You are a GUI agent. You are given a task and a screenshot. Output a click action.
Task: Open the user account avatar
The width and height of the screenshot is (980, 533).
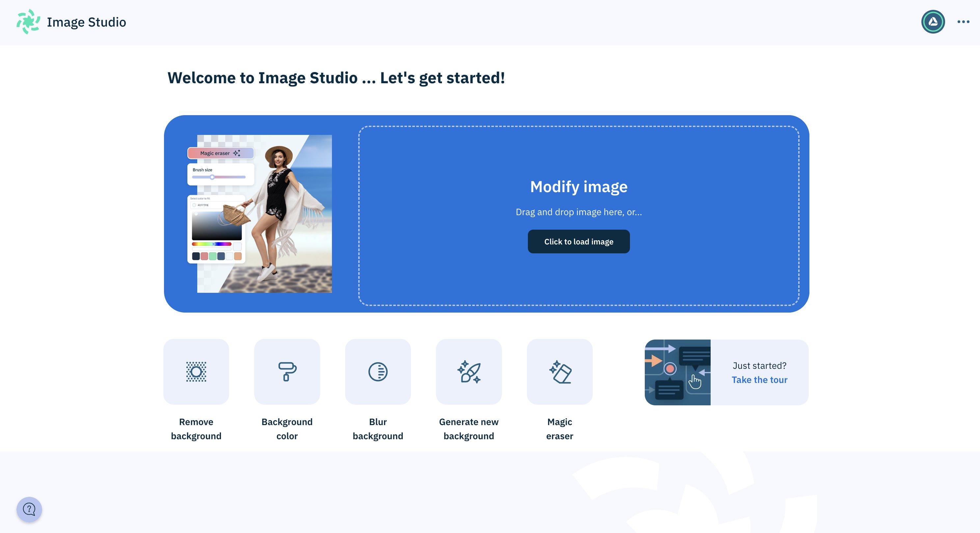[933, 22]
